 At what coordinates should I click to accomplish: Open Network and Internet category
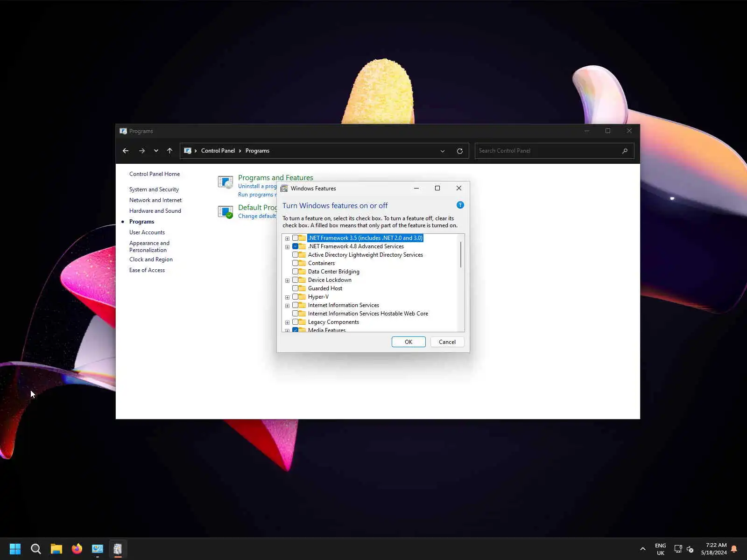point(155,200)
